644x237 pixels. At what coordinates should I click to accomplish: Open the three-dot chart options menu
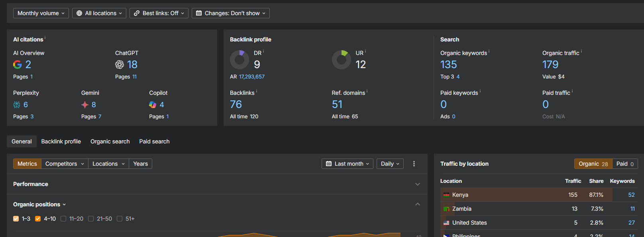coord(414,164)
